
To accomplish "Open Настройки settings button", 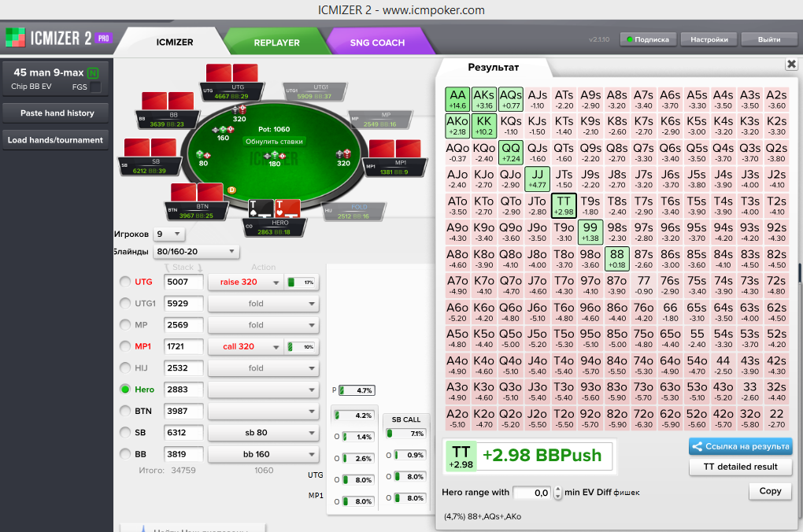I will [x=709, y=39].
